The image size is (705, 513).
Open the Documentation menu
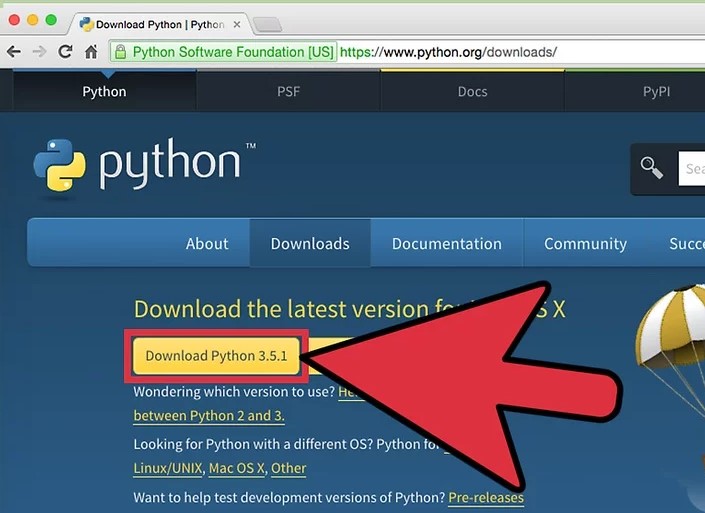click(x=447, y=243)
